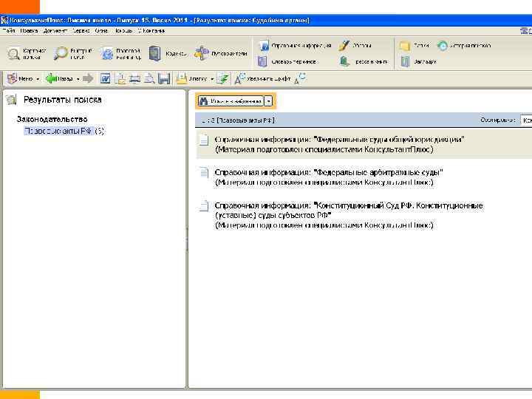Image resolution: width=532 pixels, height=399 pixels.
Task: Open the Сервис menu
Action: click(x=81, y=31)
